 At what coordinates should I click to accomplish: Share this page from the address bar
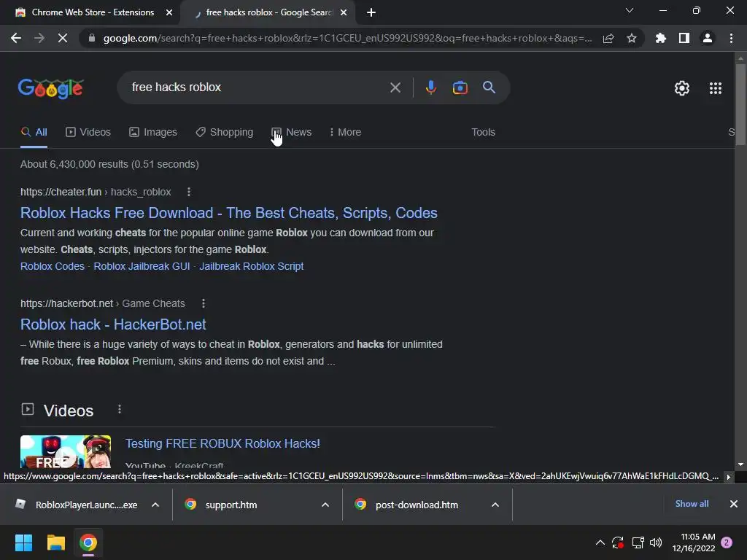[608, 38]
